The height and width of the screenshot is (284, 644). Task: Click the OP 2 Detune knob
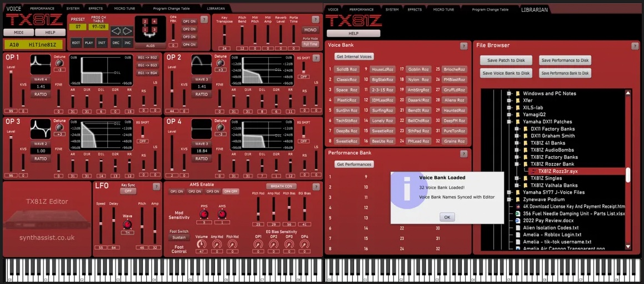click(x=221, y=63)
